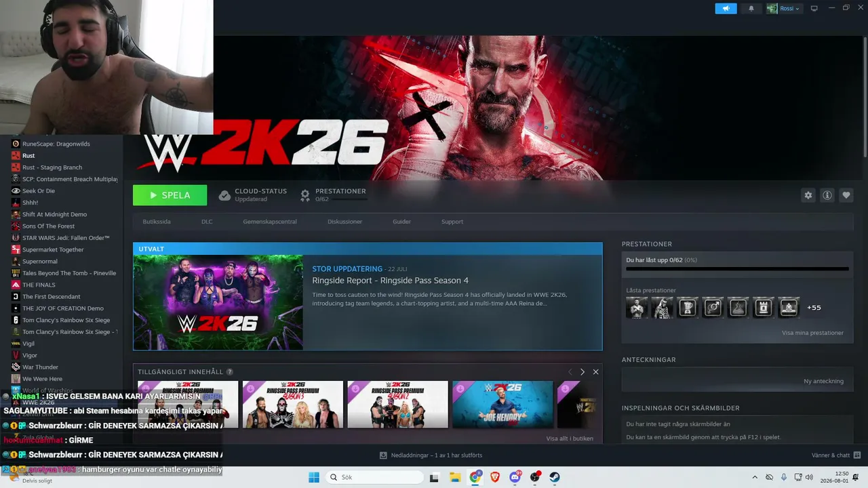This screenshot has height=488, width=868.
Task: Open the Diskussioner tab
Action: click(344, 222)
